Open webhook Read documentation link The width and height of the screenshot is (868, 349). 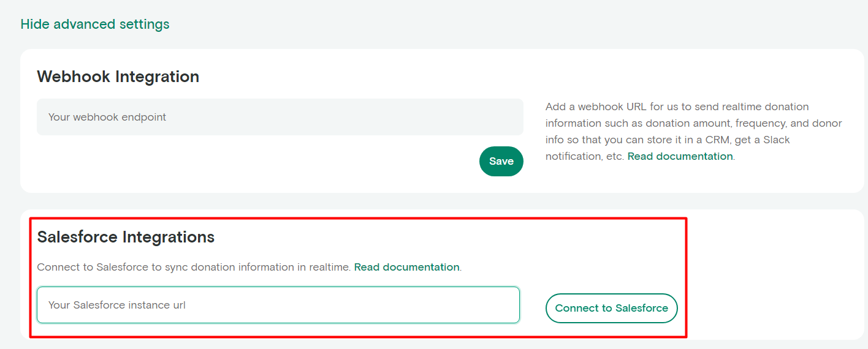click(x=680, y=156)
